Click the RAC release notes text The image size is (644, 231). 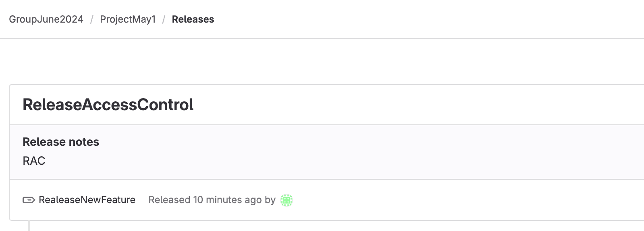pyautogui.click(x=34, y=161)
